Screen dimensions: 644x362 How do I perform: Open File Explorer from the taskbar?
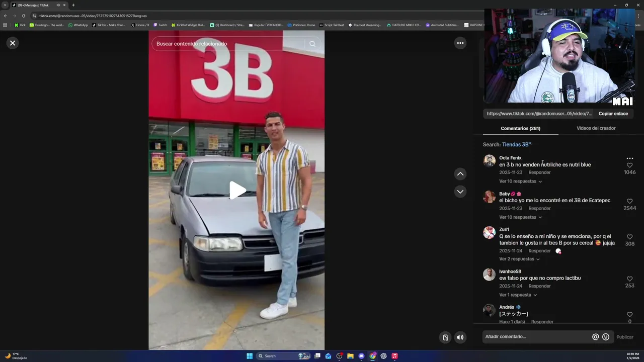click(350, 356)
